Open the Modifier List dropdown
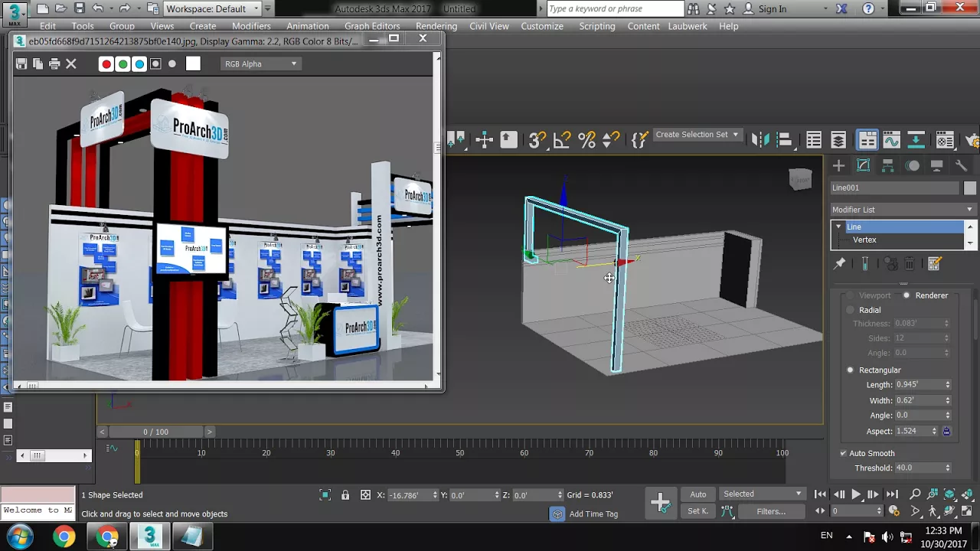The width and height of the screenshot is (980, 551). click(903, 210)
